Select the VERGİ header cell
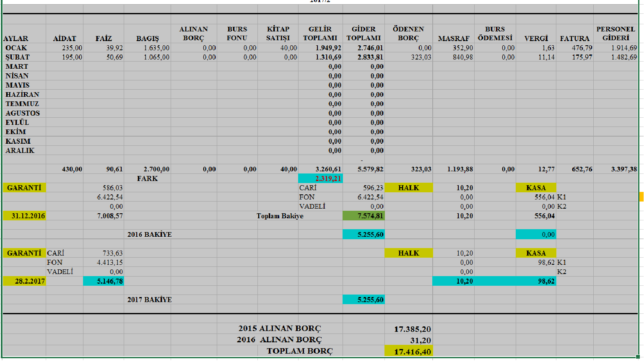 [536, 34]
